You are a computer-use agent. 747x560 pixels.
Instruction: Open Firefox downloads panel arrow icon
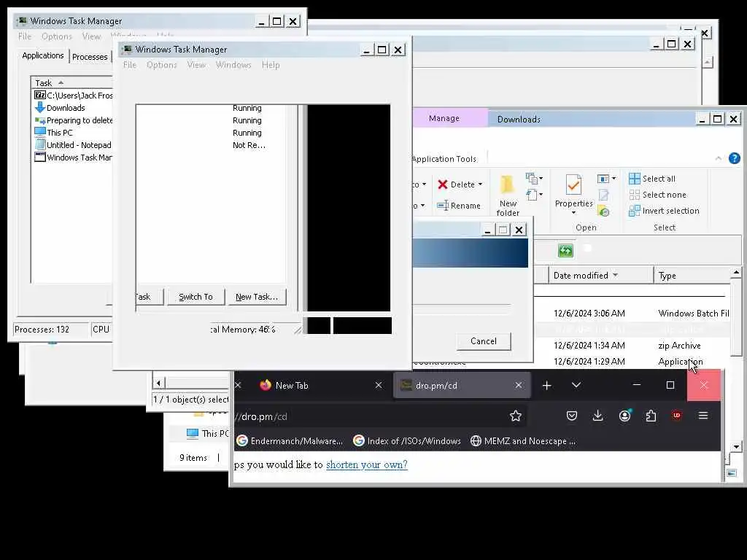(598, 416)
